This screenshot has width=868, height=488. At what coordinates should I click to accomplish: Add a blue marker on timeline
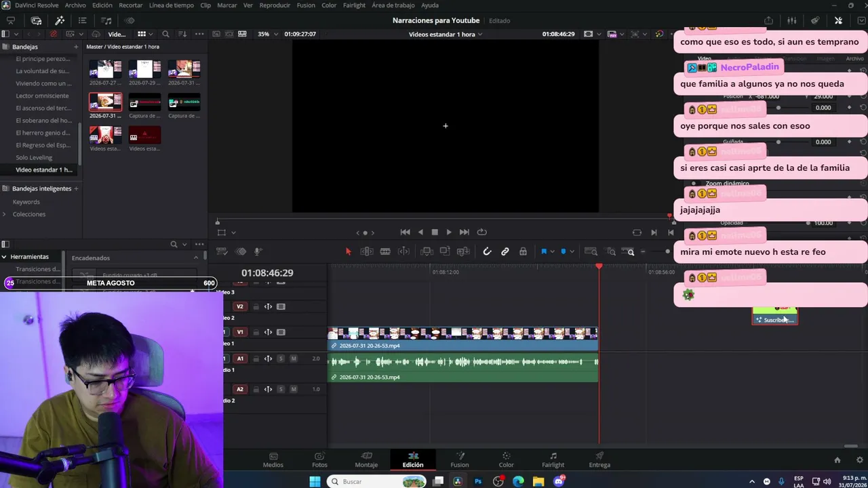[x=563, y=252]
